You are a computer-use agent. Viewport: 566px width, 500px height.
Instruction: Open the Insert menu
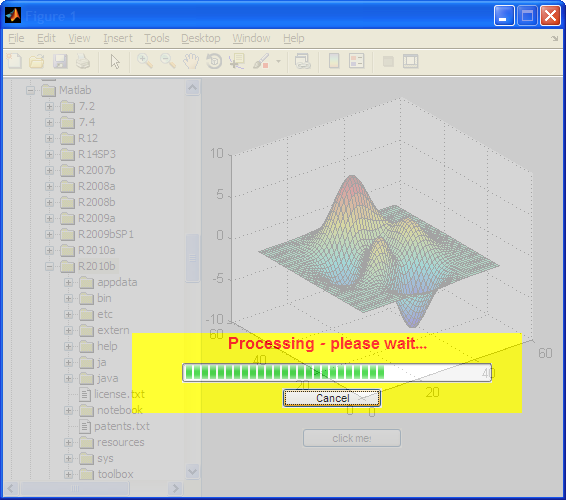[118, 38]
